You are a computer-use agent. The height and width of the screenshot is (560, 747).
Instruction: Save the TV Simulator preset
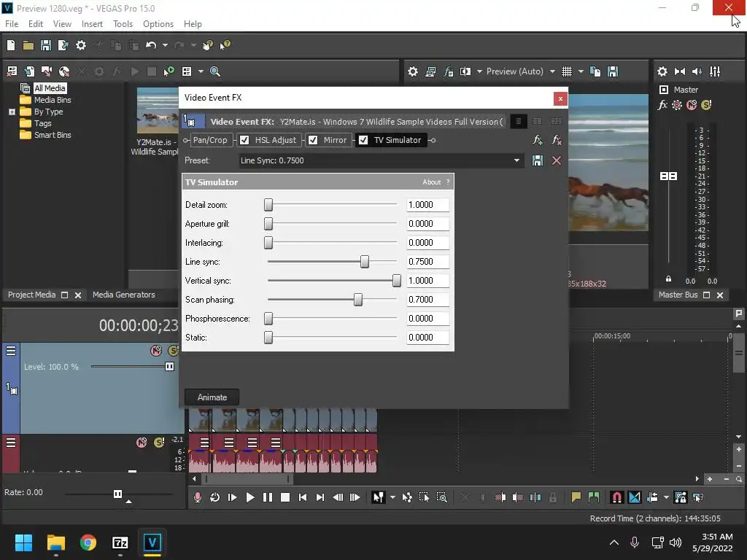(x=538, y=160)
